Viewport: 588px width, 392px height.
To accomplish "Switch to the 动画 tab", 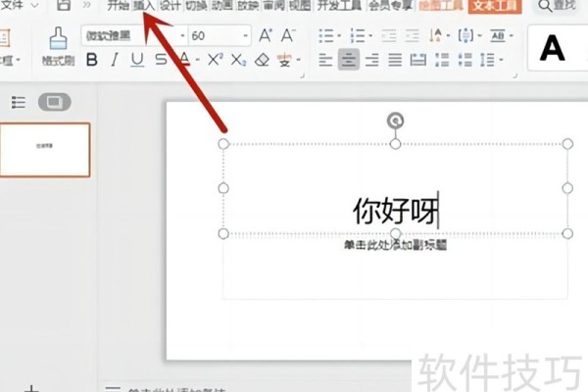I will coord(222,5).
